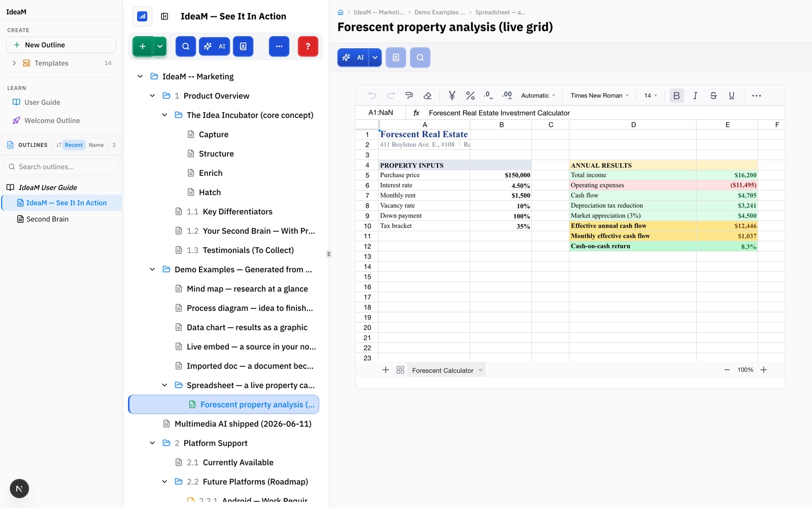Viewport: 812px width, 508px height.
Task: Open the AI button dropdown arrow in document pane
Action: pos(375,57)
